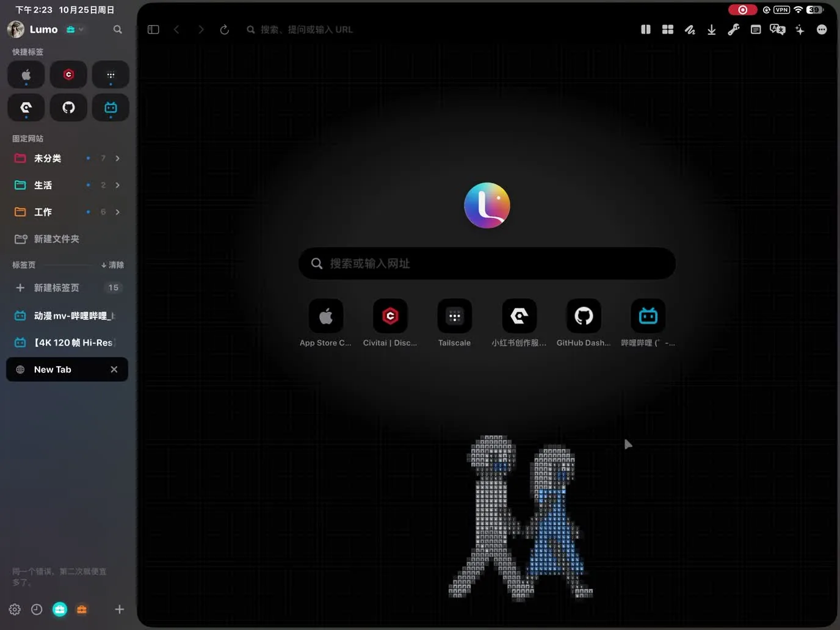This screenshot has height=630, width=840.
Task: Open the AI sparkle assistant icon
Action: 800,29
